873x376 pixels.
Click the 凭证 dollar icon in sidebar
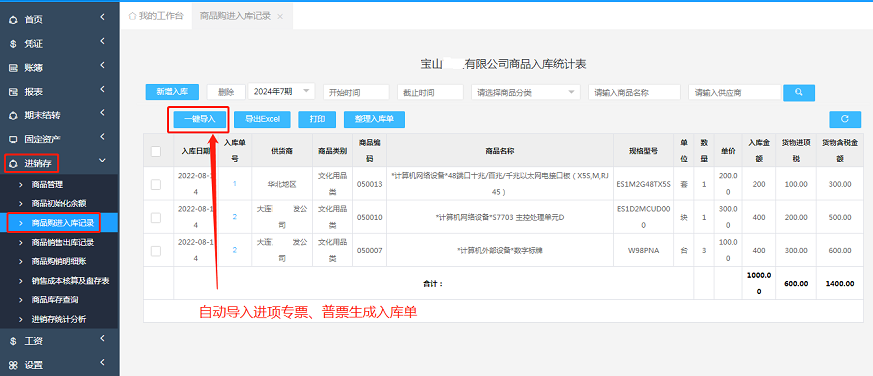13,44
